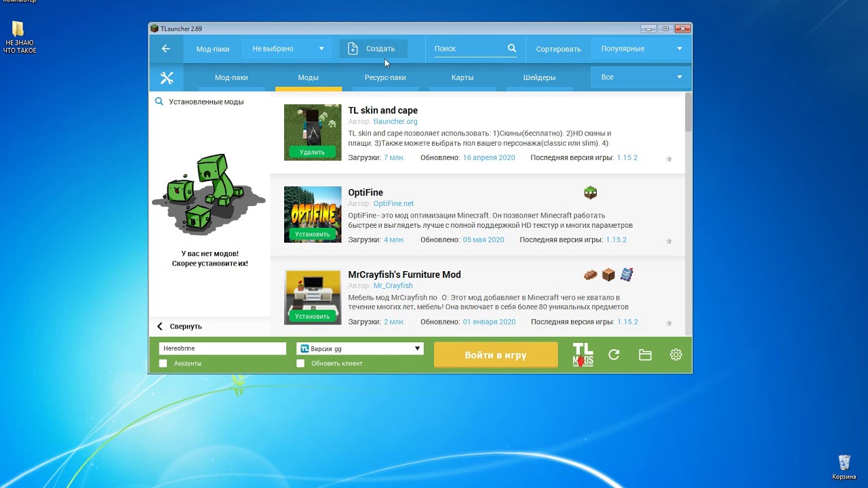Click the back arrow in the top bar

166,49
